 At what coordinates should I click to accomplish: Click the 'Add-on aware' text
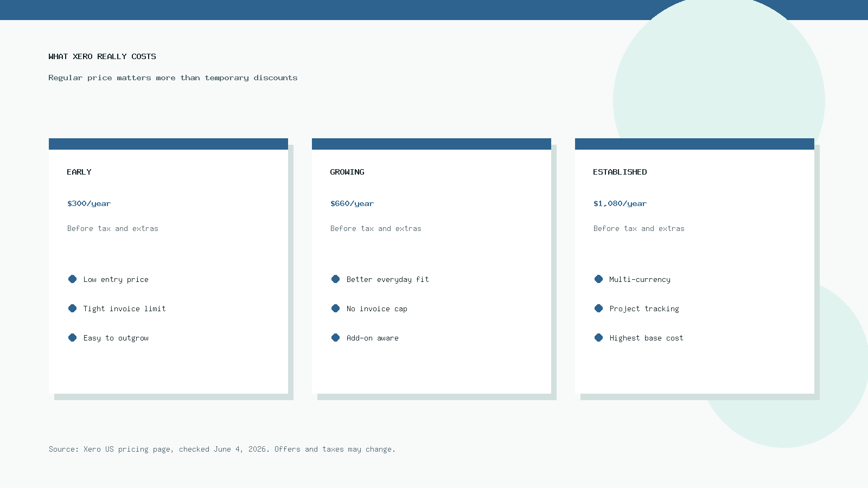373,338
